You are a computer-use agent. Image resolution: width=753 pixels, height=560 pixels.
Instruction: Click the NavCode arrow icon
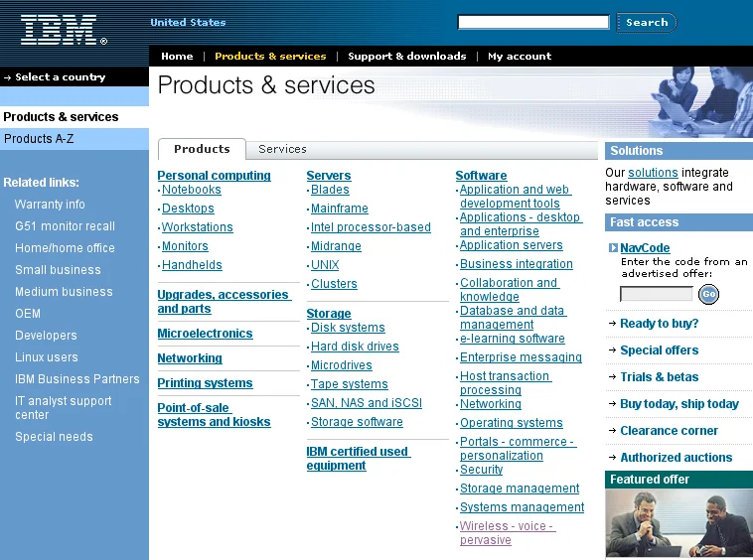(613, 248)
